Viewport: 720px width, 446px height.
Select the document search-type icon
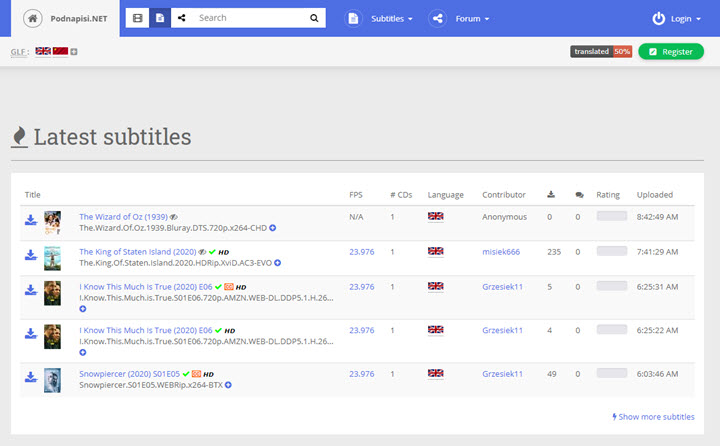pyautogui.click(x=160, y=18)
